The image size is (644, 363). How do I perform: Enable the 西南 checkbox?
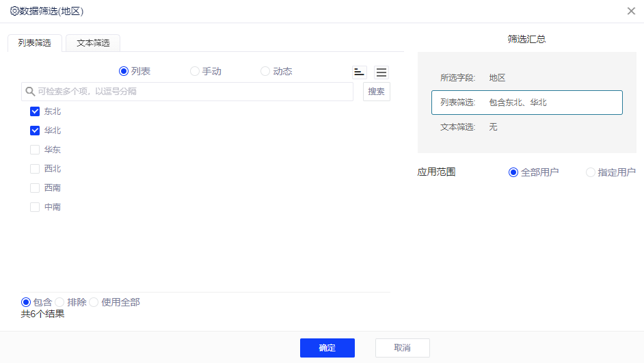[x=35, y=188]
